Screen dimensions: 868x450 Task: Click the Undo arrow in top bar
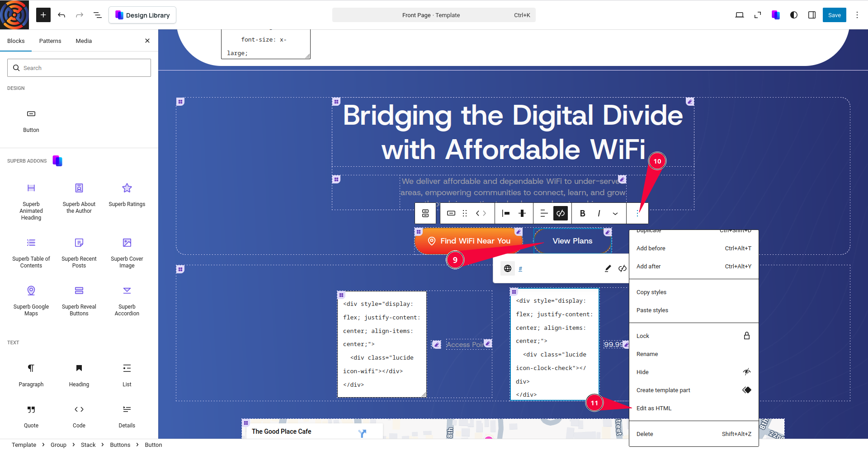pos(61,15)
